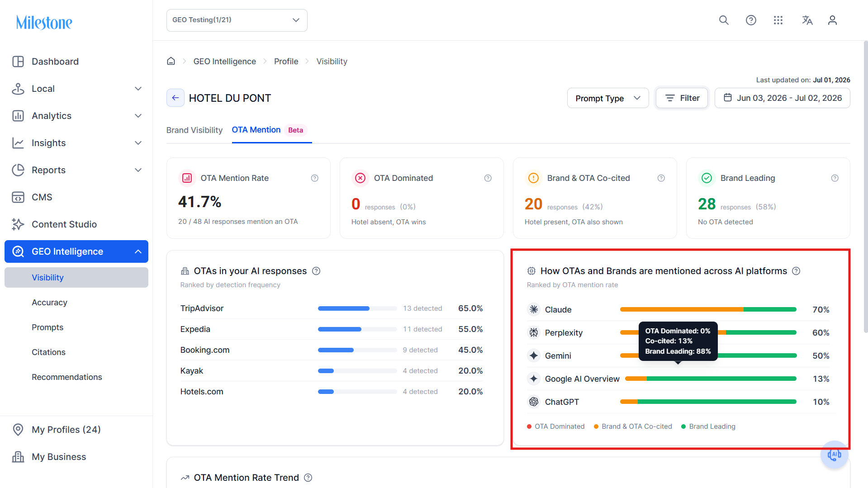The image size is (868, 488).
Task: Click info icon beside OTAs in your AI responses
Action: (x=316, y=271)
